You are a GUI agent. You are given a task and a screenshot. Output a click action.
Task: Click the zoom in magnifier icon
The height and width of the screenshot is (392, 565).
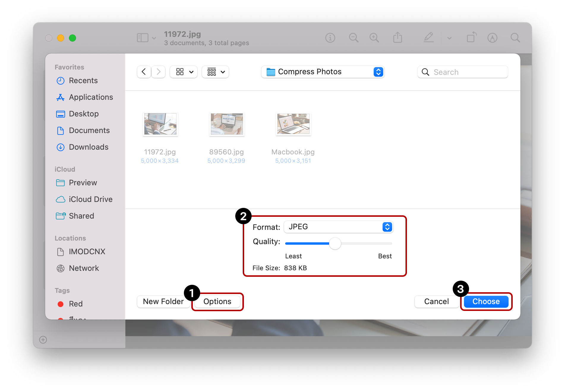[374, 38]
